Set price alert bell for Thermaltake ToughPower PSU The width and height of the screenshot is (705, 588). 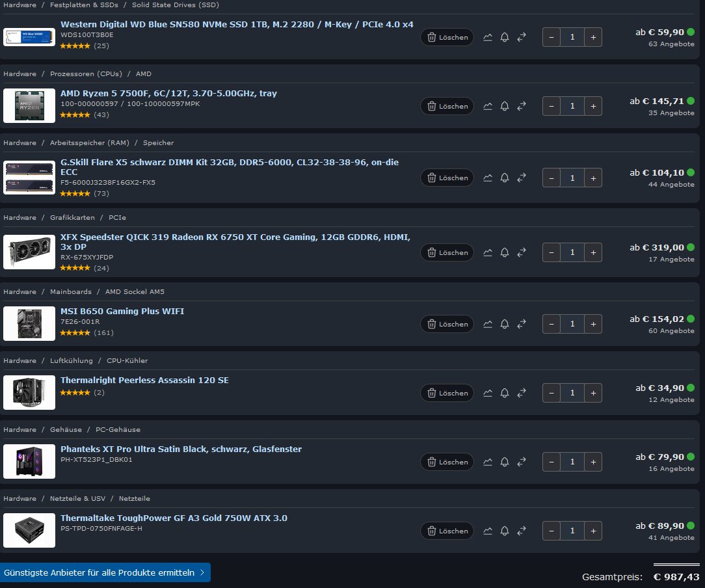click(x=505, y=531)
